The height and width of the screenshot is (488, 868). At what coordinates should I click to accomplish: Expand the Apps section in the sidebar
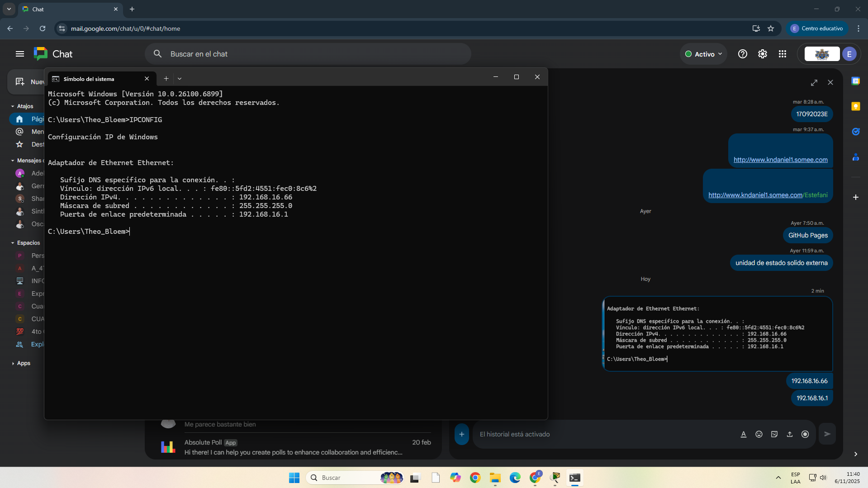point(13,363)
